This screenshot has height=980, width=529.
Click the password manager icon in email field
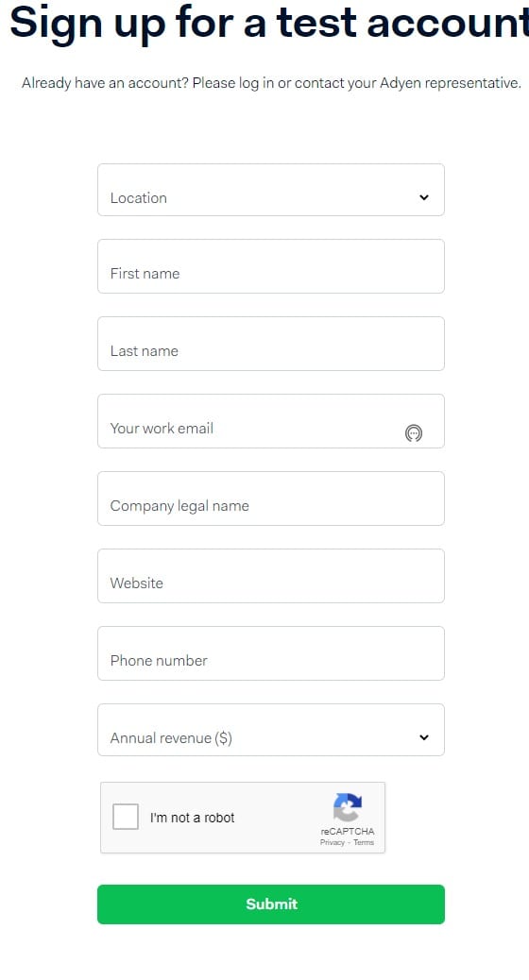pos(414,432)
